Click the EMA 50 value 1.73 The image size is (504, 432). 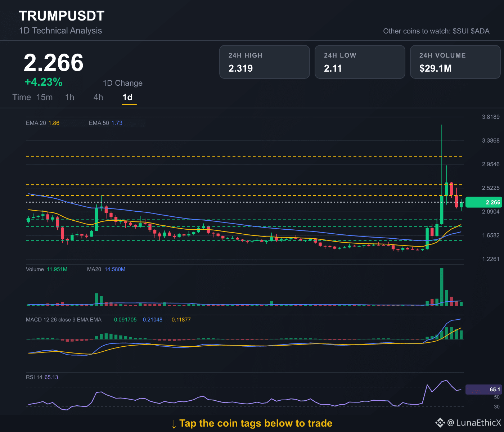click(117, 123)
